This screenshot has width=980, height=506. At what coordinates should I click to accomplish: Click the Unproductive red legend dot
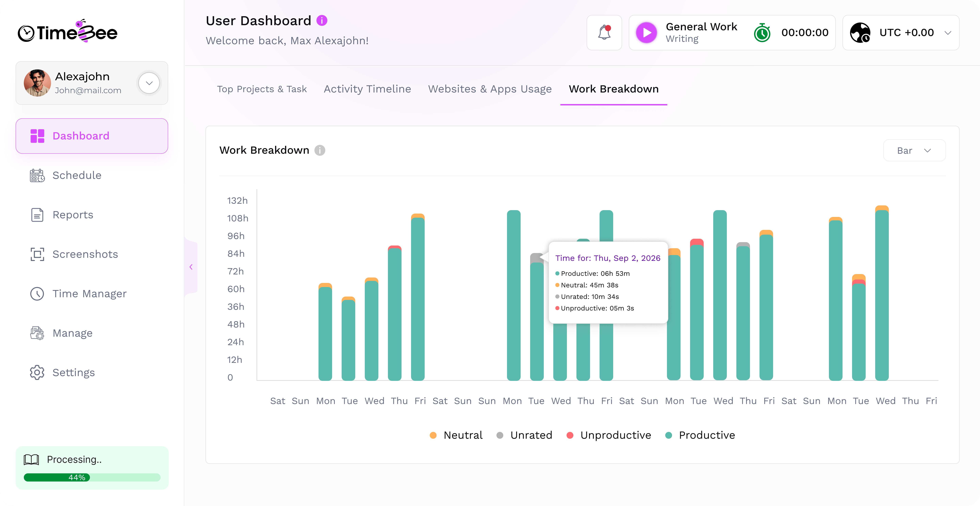570,435
